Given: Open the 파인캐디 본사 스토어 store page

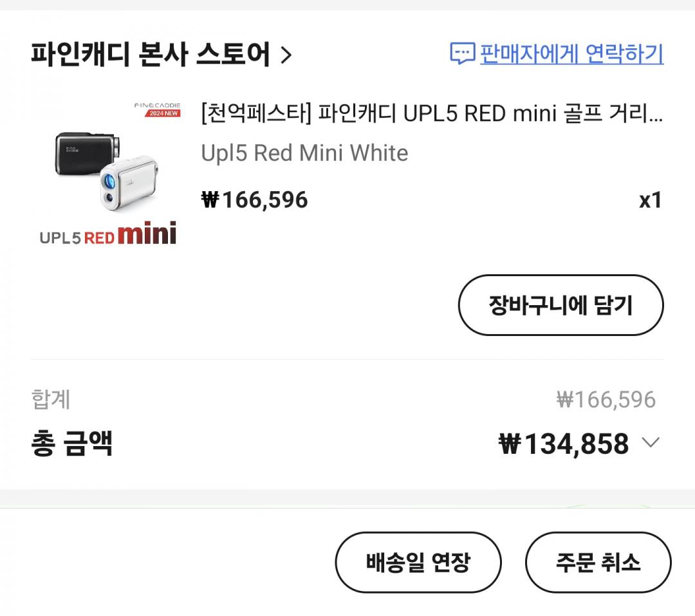Looking at the screenshot, I should (150, 55).
